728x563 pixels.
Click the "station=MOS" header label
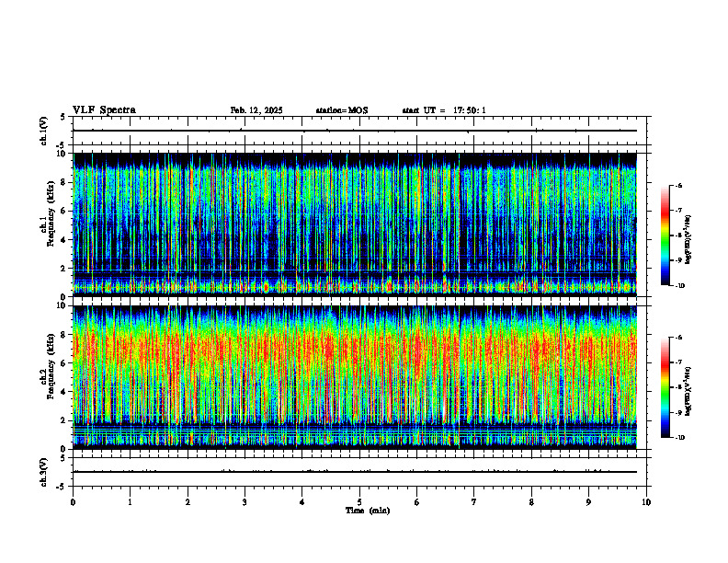[342, 110]
